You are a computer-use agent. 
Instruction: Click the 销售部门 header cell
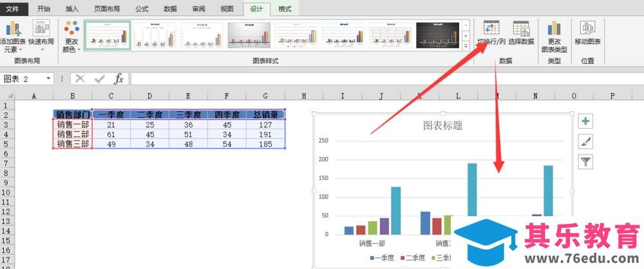(73, 115)
